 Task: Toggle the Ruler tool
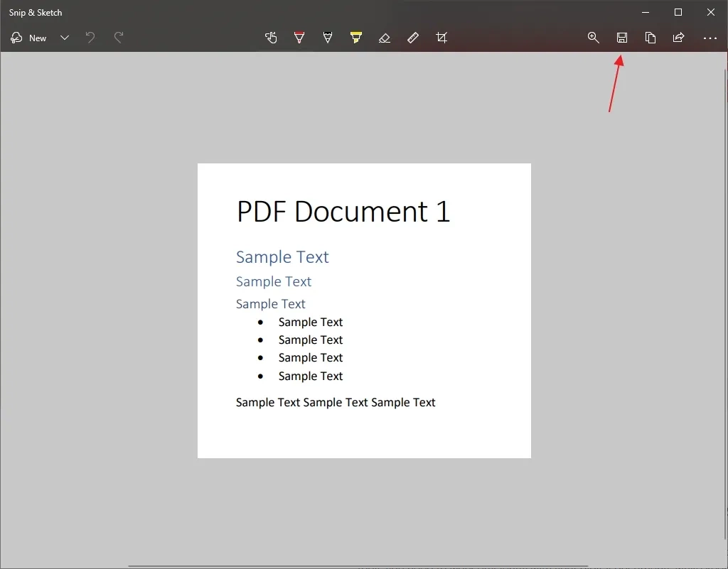pos(413,38)
